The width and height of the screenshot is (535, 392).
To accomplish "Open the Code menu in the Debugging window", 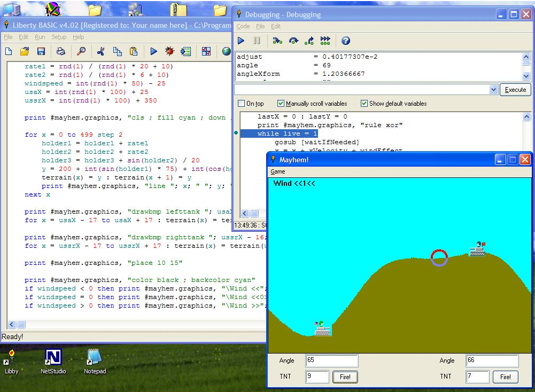I will pos(244,26).
